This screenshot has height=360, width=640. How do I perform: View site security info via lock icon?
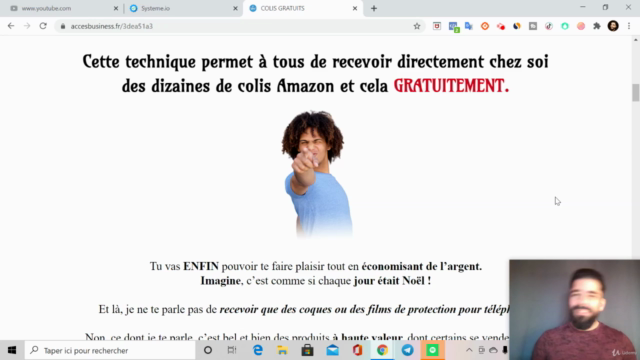(x=62, y=26)
